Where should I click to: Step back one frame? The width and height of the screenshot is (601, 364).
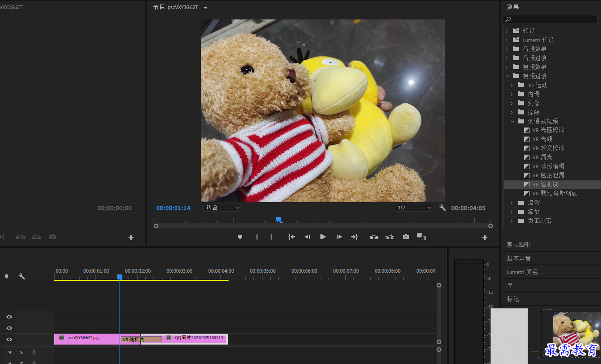pos(307,237)
